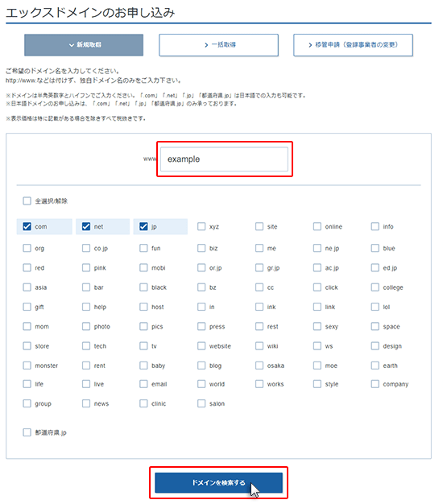443x504 pixels.
Task: Select the blog domain checkbox
Action: click(201, 366)
